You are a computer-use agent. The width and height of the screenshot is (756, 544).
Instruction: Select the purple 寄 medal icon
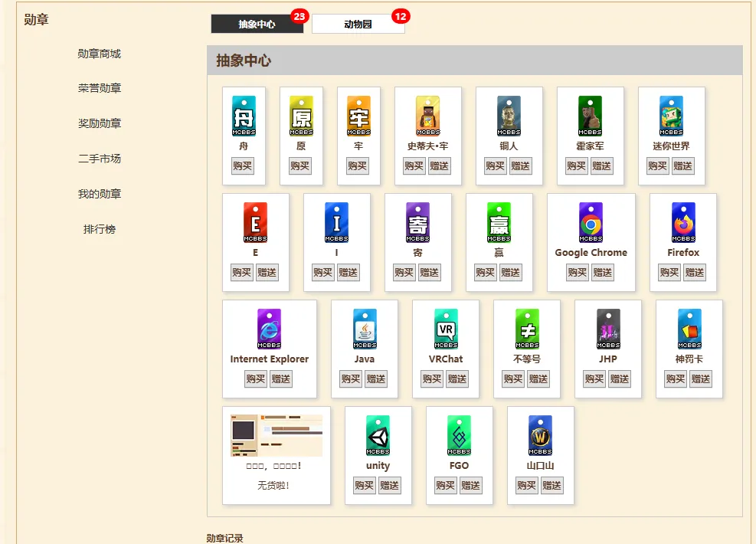tap(418, 222)
